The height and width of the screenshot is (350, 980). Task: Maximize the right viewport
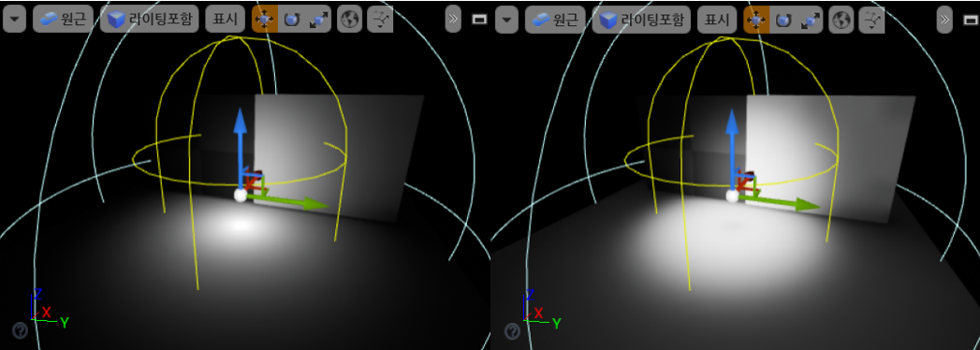tap(972, 20)
